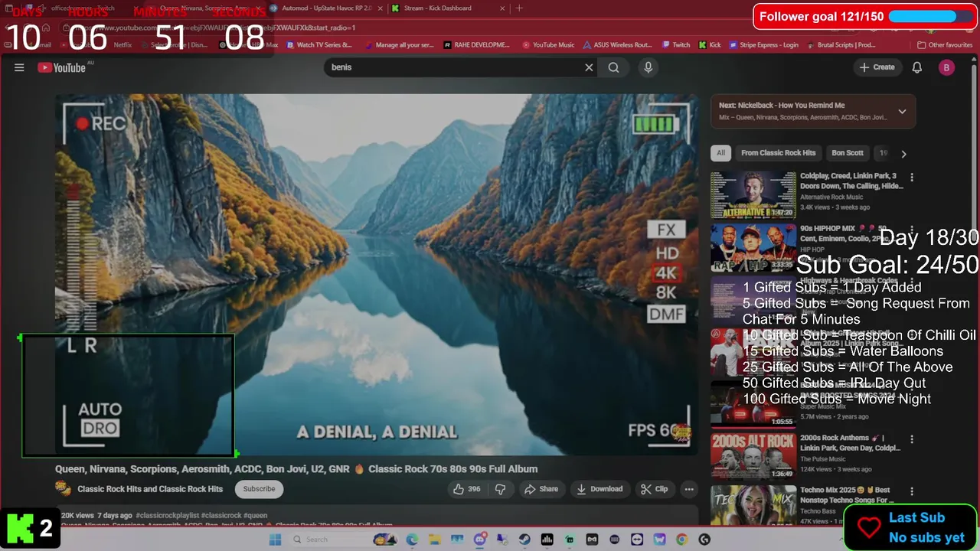Open the video's more actions ellipsis
This screenshot has height=551, width=980.
point(689,489)
